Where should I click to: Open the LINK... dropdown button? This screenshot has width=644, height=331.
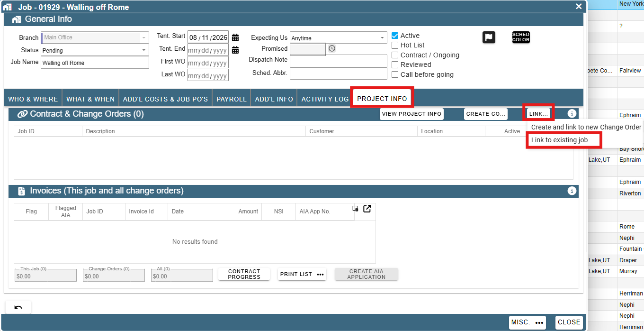pyautogui.click(x=539, y=114)
